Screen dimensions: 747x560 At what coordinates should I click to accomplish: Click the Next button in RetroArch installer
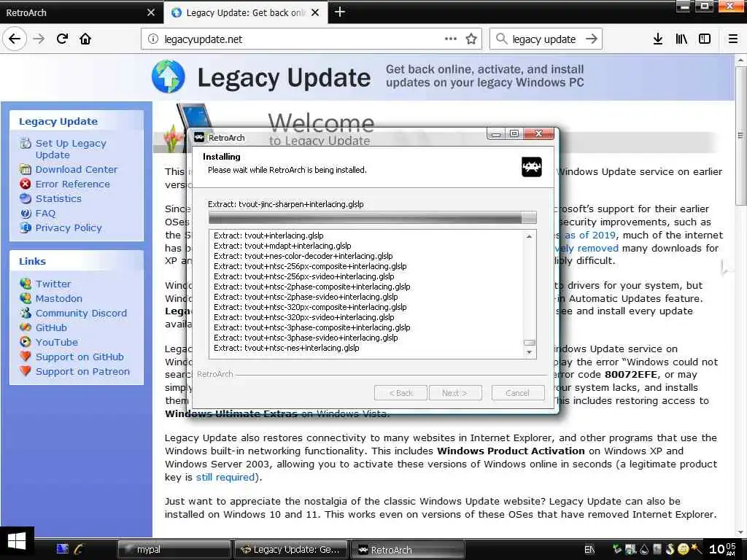click(x=455, y=393)
